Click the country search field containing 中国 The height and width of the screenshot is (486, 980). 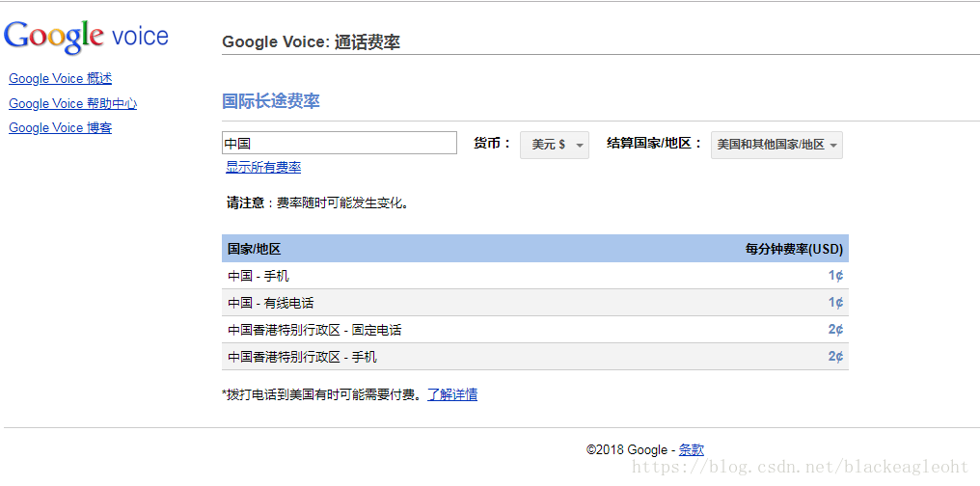340,143
